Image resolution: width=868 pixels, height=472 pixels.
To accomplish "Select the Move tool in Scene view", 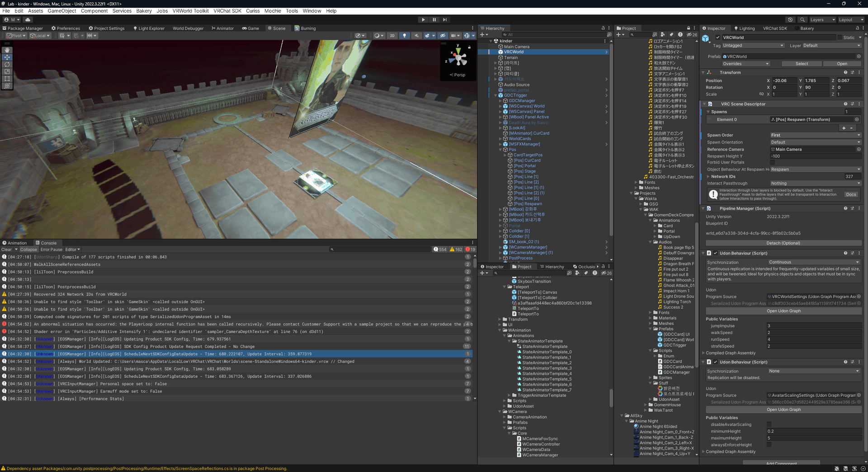I will [7, 57].
